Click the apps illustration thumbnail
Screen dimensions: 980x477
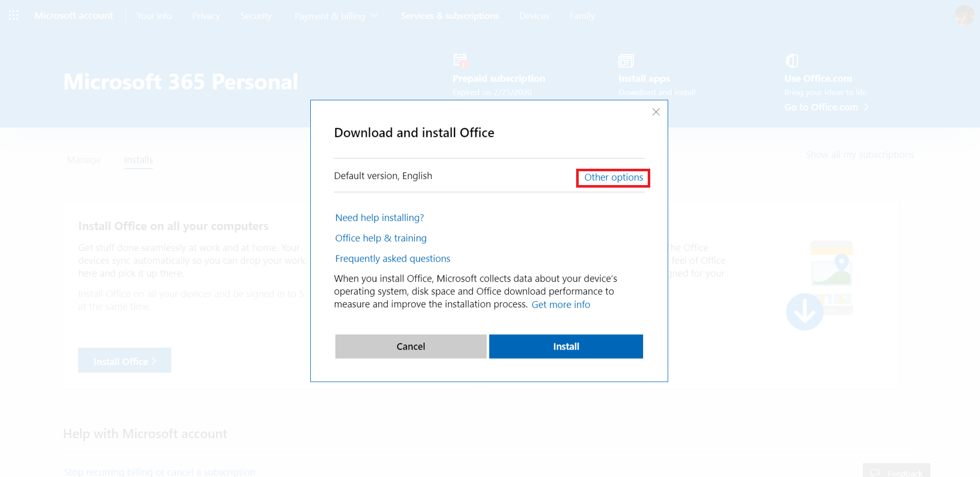tap(831, 278)
